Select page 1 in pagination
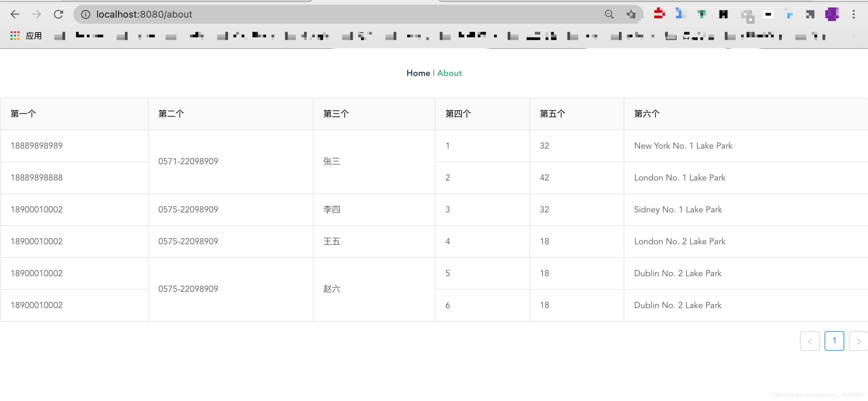 tap(834, 341)
